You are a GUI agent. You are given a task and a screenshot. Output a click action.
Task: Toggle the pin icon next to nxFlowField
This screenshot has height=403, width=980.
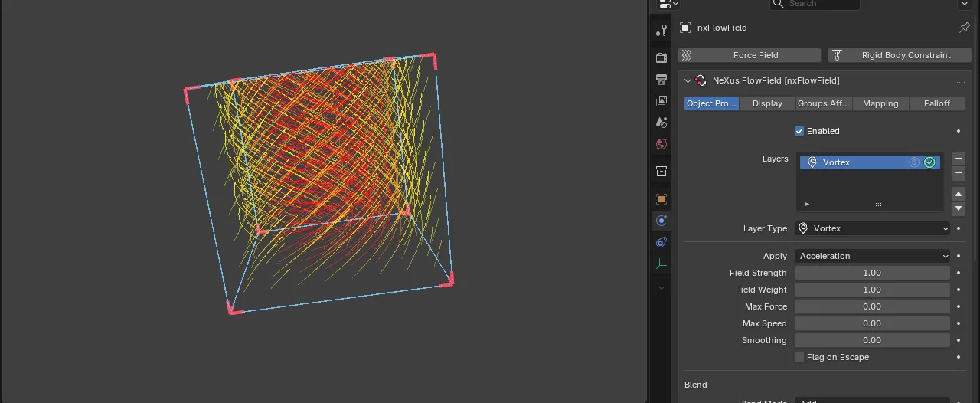pos(964,28)
